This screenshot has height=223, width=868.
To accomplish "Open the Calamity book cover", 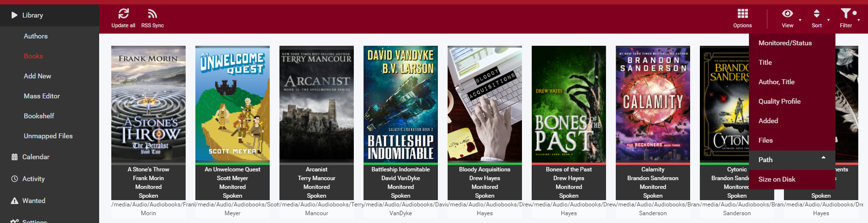I will pos(653,104).
